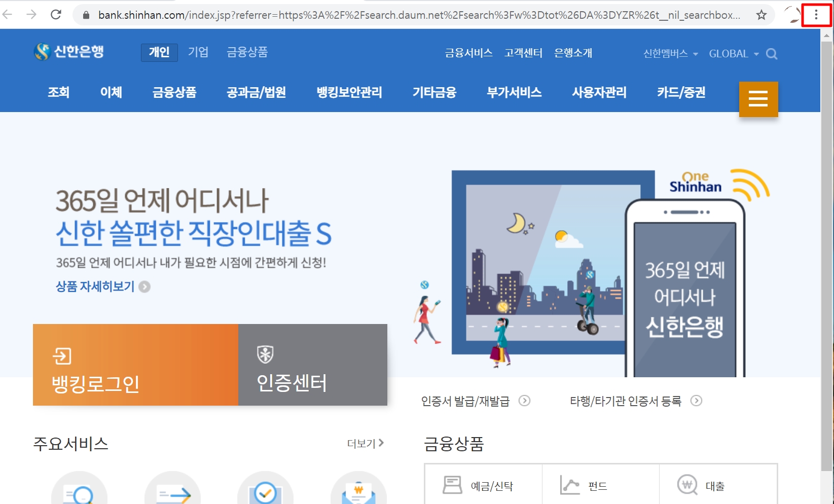Click the 예금/신탁 label text
This screenshot has width=834, height=504.
492,486
